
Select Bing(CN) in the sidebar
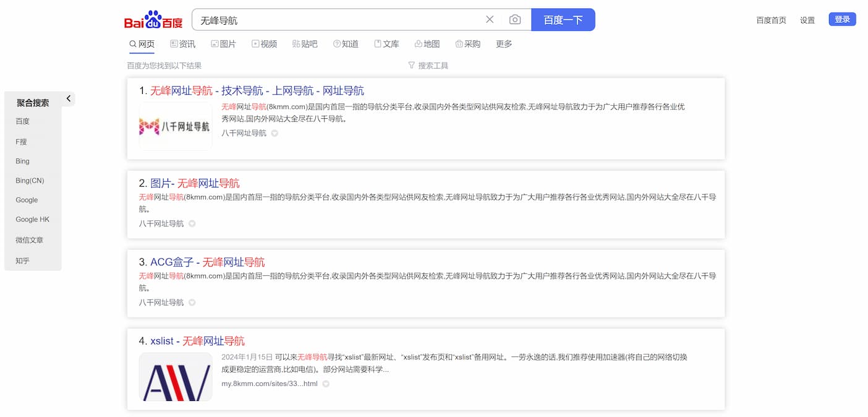point(30,181)
